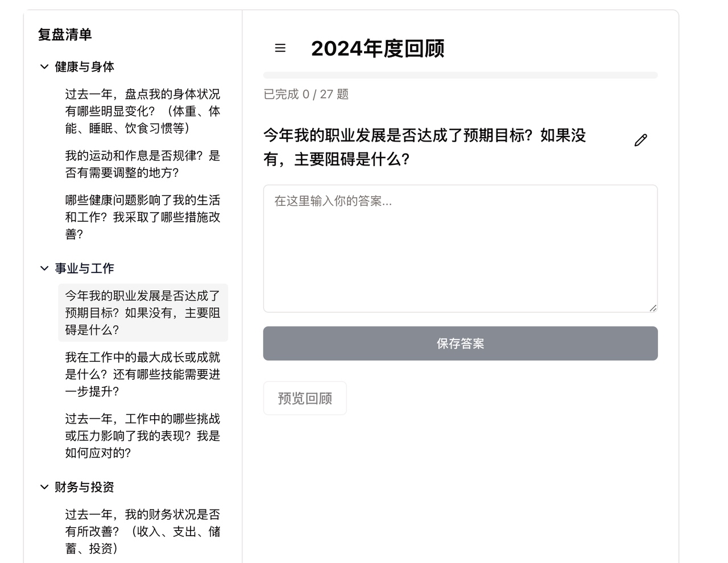This screenshot has height=563, width=728.
Task: Click the textarea resize handle corner icon
Action: 652,307
